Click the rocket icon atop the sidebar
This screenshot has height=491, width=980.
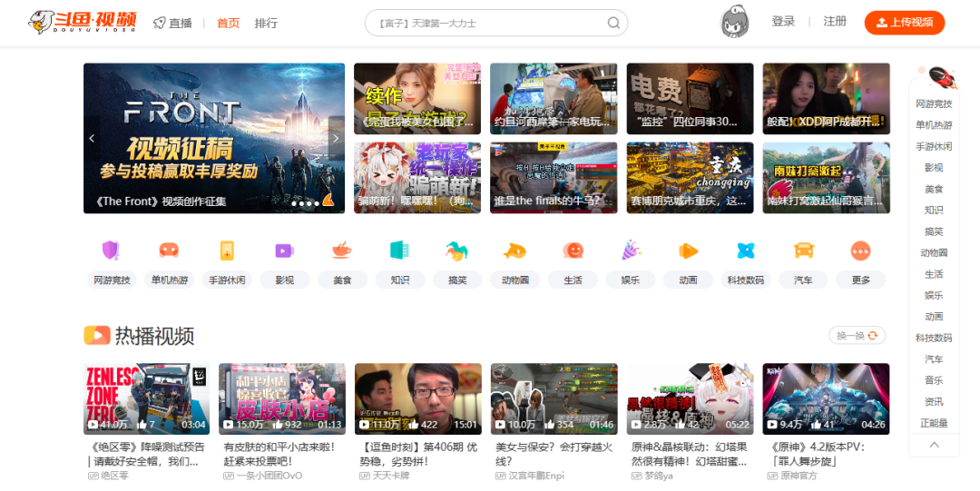point(943,77)
